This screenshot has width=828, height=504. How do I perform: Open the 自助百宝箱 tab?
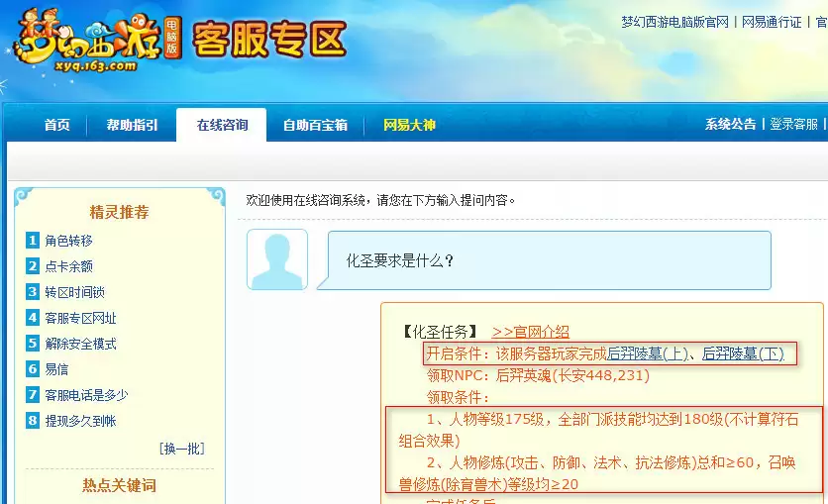(x=315, y=125)
